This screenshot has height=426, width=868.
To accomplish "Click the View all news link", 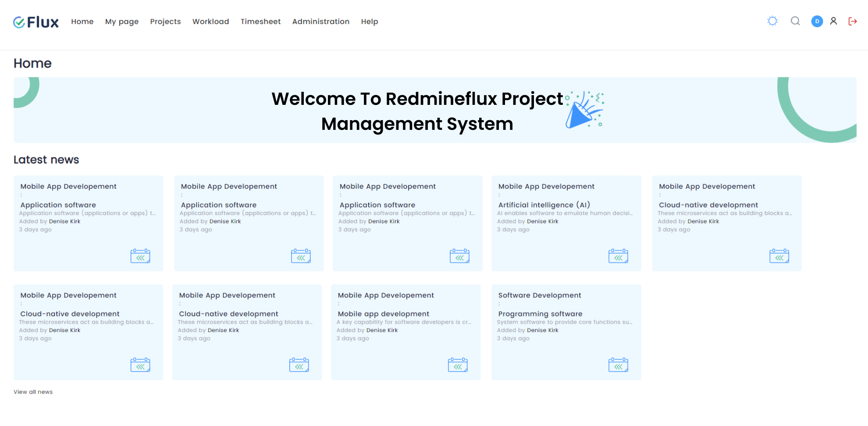I will (x=33, y=392).
